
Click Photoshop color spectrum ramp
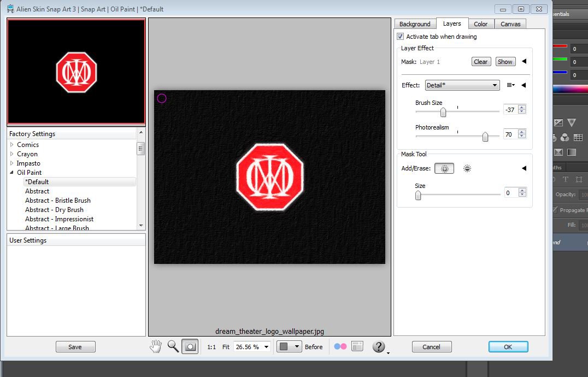coord(571,89)
